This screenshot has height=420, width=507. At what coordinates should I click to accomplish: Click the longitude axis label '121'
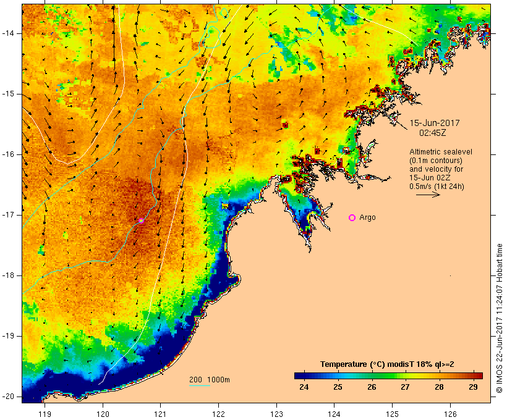tap(160, 414)
